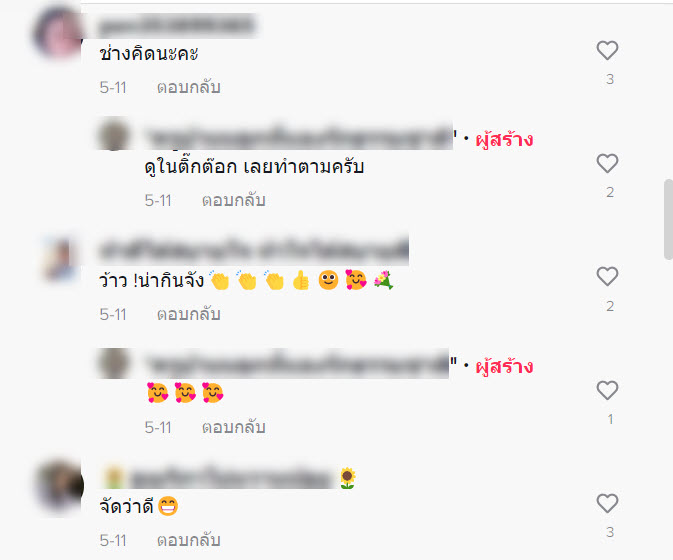
Task: Open avatar of 'จัดว่าดี' commenter
Action: (x=60, y=486)
